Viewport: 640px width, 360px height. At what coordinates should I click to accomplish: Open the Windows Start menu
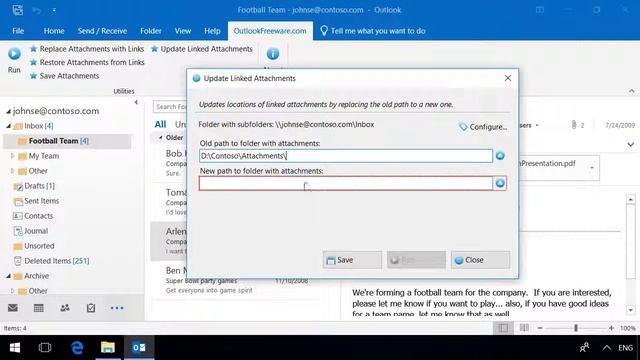click(15, 348)
